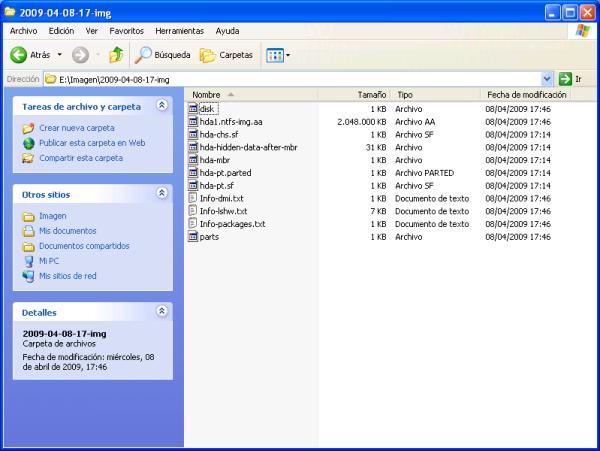Image resolution: width=600 pixels, height=451 pixels.
Task: Sort files by the Tamaño column header
Action: (371, 95)
